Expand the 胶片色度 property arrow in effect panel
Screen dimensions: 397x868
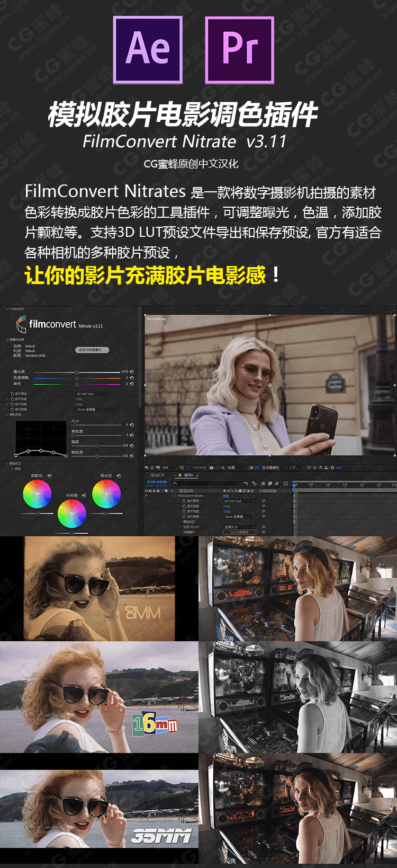[7, 399]
